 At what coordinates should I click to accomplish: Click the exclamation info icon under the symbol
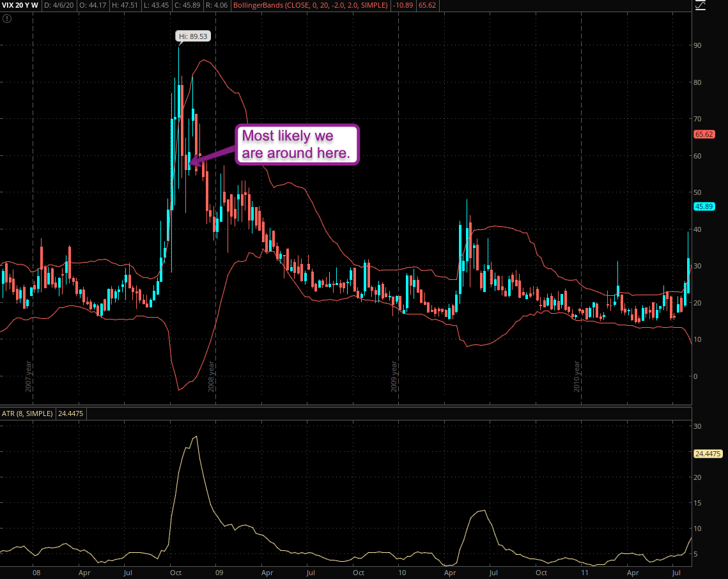click(x=6, y=19)
